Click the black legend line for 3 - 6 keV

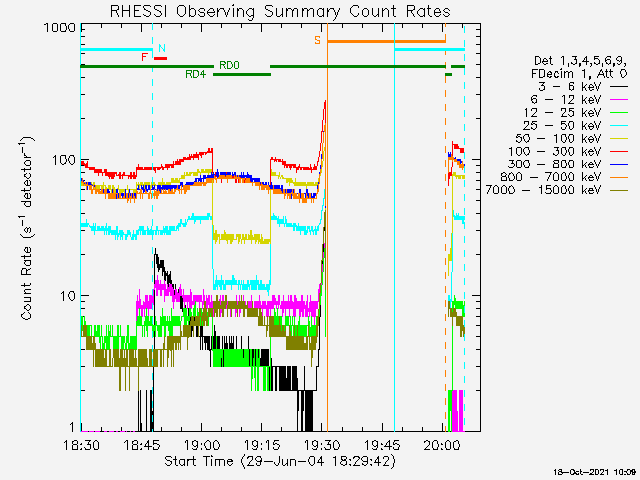[619, 87]
